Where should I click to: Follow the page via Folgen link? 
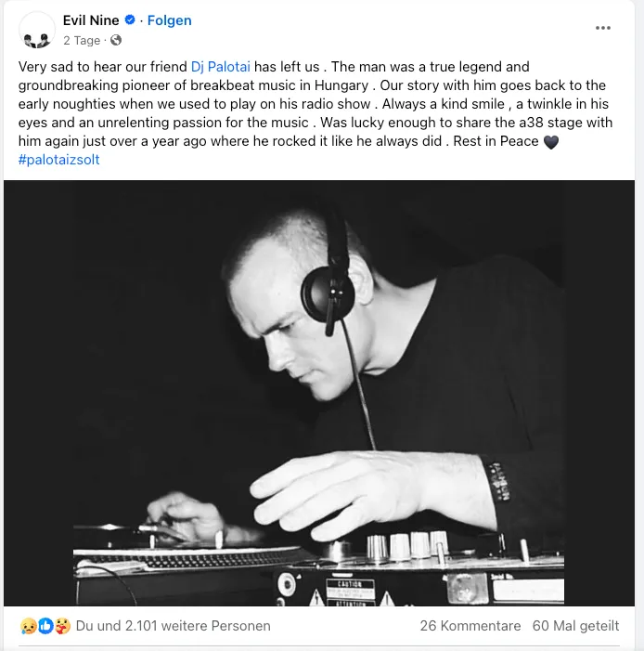(169, 20)
